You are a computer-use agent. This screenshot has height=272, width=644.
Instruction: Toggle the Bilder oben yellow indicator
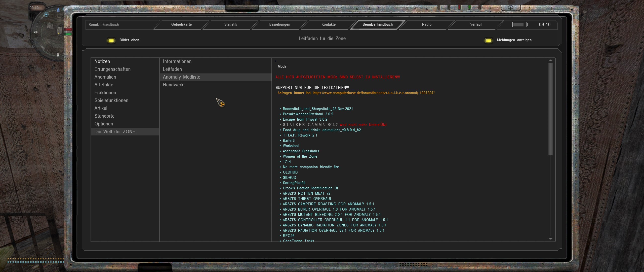click(x=111, y=40)
